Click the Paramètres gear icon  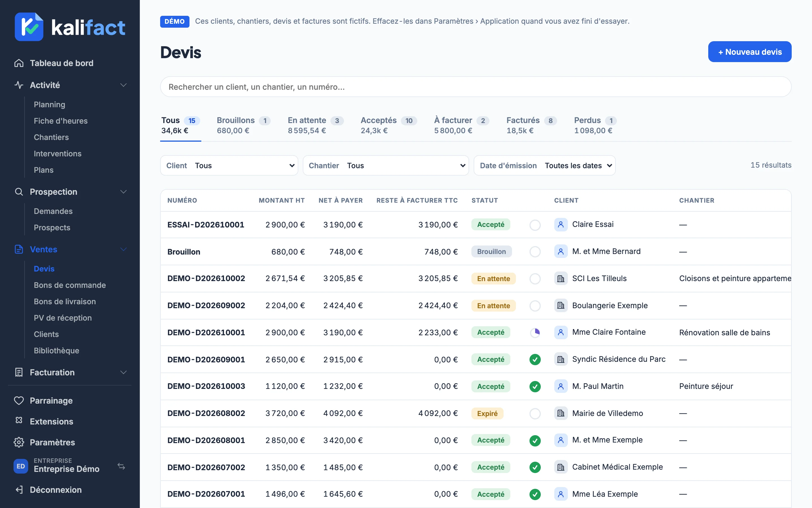point(19,442)
